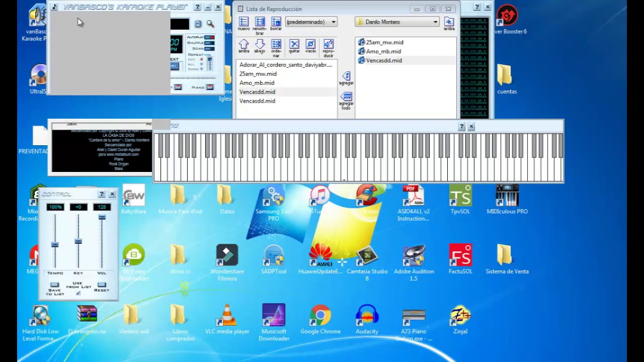This screenshot has width=644, height=362.
Task: Click the Reset button in Control
Action: [102, 285]
